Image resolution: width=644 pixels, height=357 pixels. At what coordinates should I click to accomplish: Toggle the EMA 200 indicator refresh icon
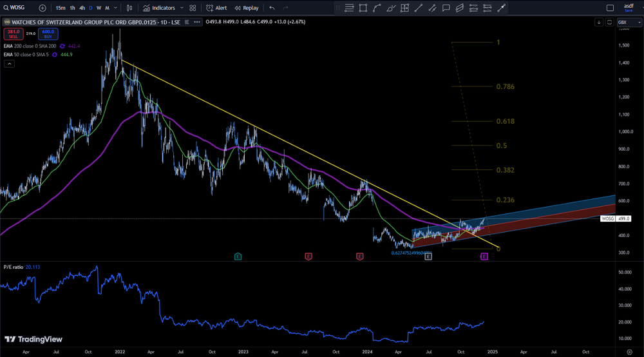click(x=62, y=46)
